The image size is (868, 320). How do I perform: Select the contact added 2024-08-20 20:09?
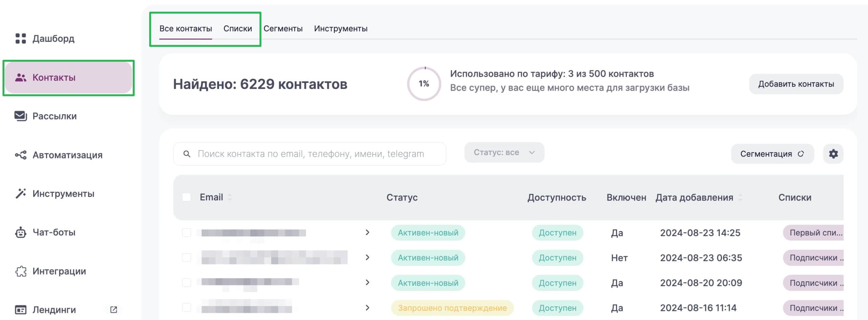[x=186, y=282]
